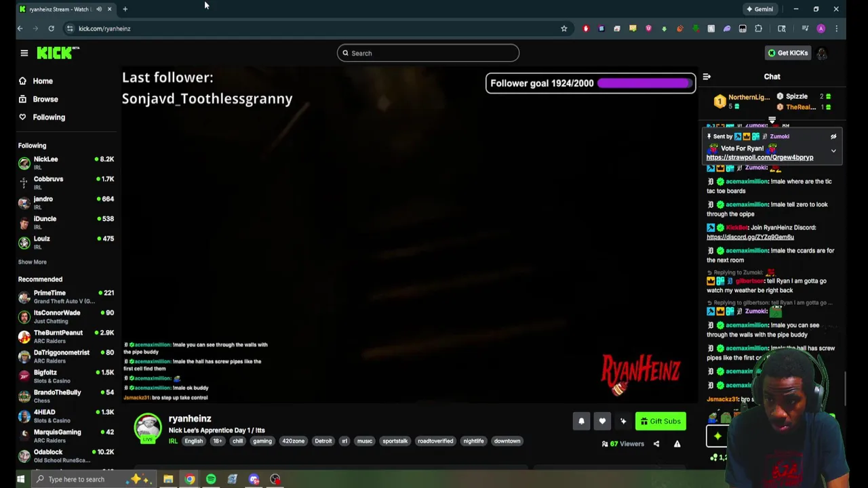This screenshot has height=488, width=868.
Task: Share the stream via share icon
Action: [x=656, y=444]
